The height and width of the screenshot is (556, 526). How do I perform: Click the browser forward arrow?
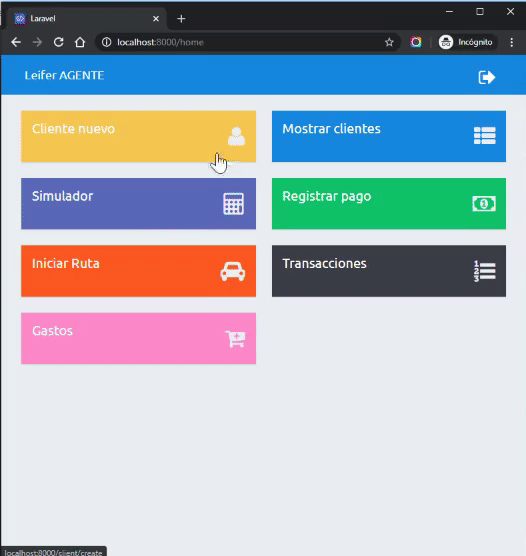pos(37,42)
